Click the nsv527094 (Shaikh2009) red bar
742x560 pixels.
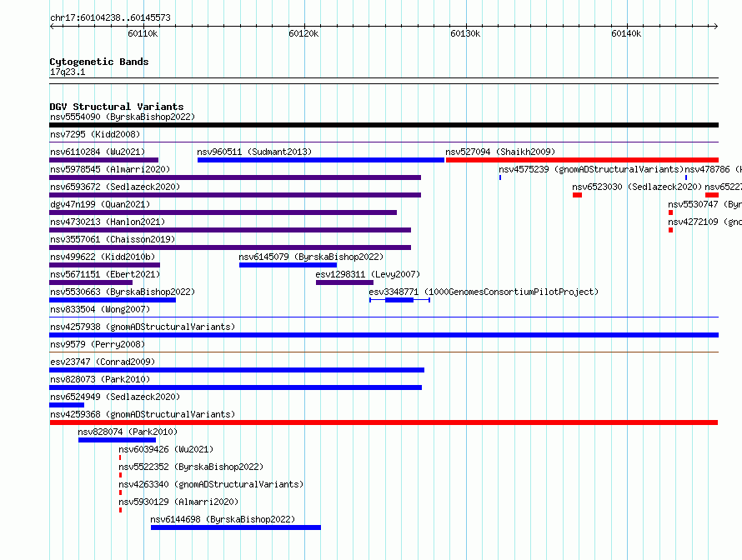582,160
